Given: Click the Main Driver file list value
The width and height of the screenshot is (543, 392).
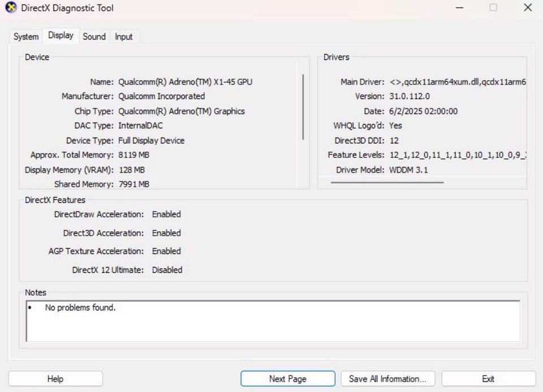Looking at the screenshot, I should click(458, 82).
